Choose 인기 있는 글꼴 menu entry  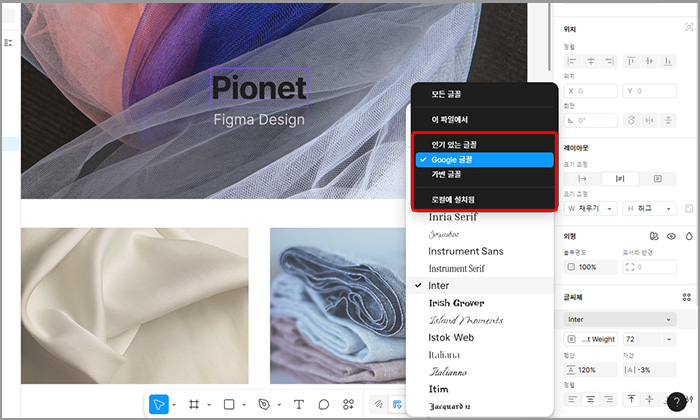click(484, 145)
